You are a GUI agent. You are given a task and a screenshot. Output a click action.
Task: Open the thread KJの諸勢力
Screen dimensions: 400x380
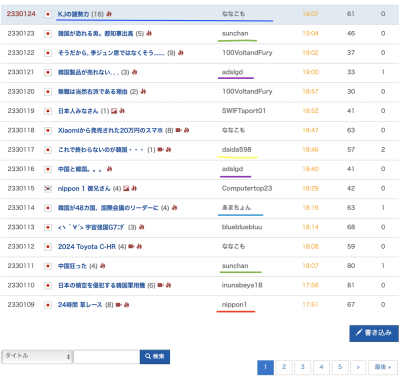point(73,14)
